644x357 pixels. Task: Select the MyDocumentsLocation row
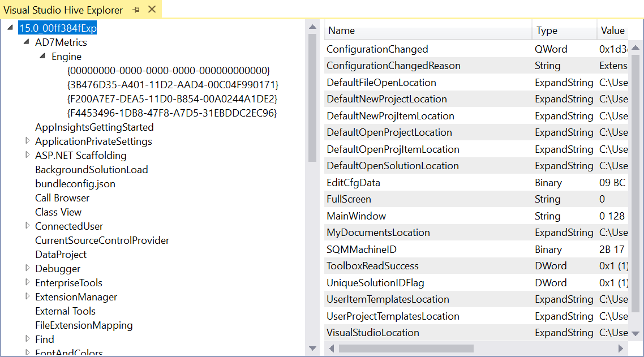coord(476,233)
